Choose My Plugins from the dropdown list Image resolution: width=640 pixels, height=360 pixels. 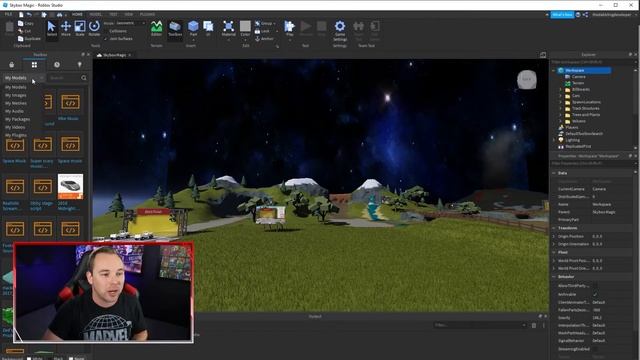(x=16, y=135)
